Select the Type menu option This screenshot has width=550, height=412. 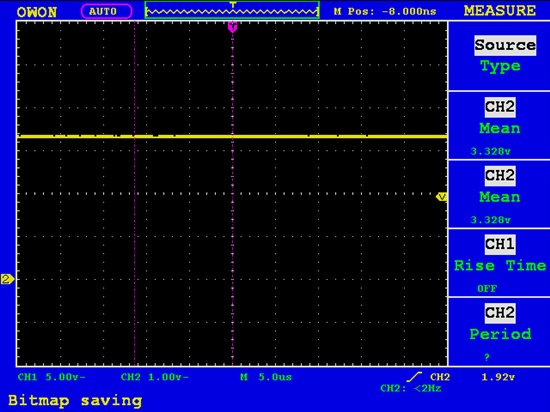[x=500, y=66]
